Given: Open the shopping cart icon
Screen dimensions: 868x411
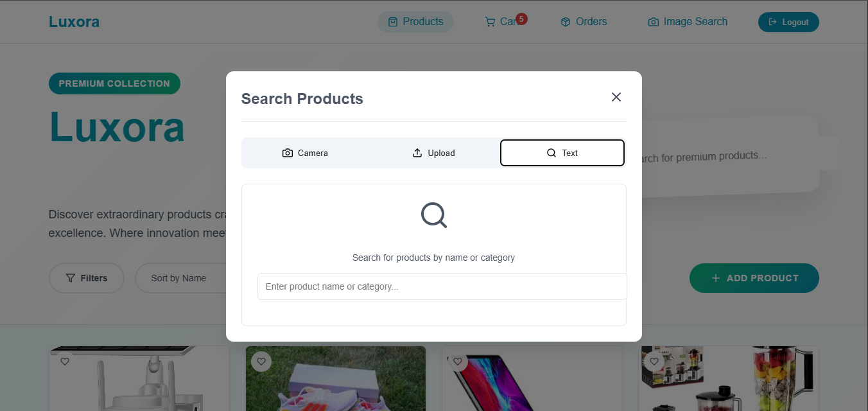Looking at the screenshot, I should [490, 22].
